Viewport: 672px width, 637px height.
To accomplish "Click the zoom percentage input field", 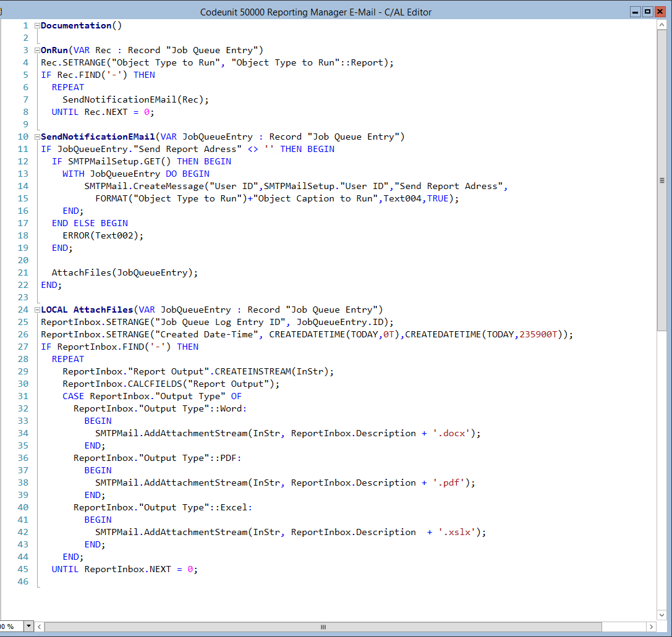I will click(12, 626).
